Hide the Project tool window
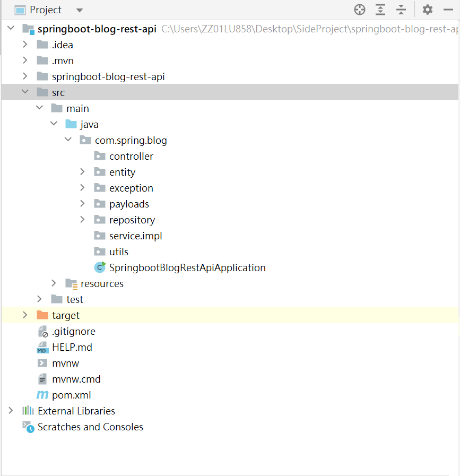The height and width of the screenshot is (476, 460). (448, 10)
